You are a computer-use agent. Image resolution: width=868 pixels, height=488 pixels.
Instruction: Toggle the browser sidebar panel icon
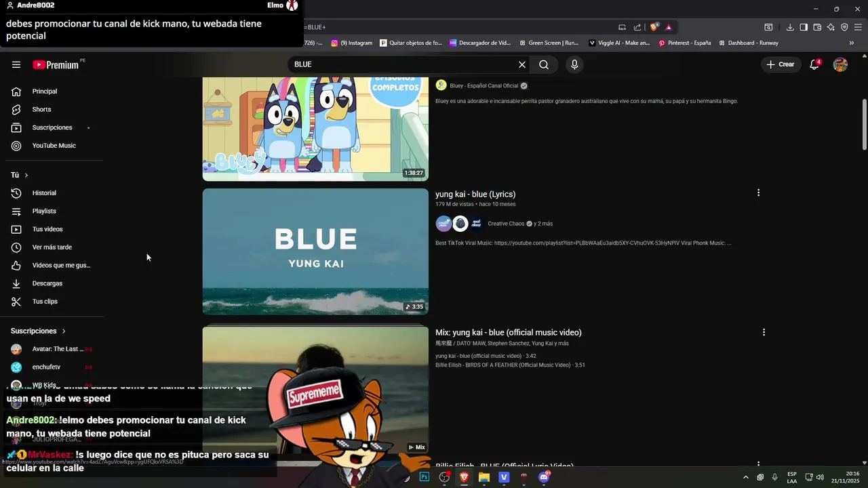[x=804, y=27]
